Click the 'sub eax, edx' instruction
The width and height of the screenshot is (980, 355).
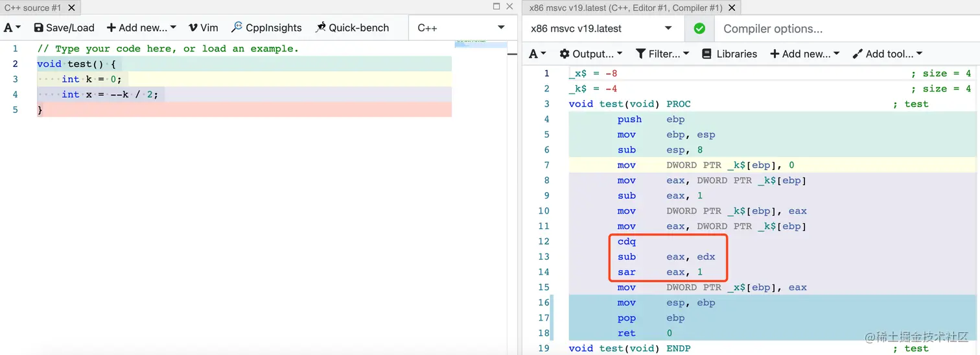[666, 257]
